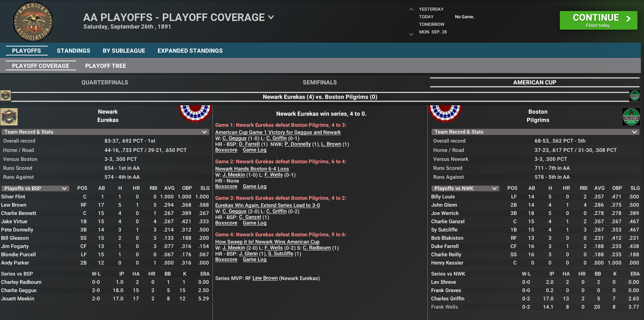Switch to the Standings tab
The image size is (644, 320).
(73, 50)
